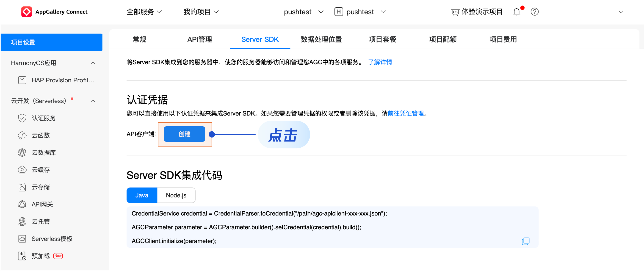The height and width of the screenshot is (271, 644).
Task: Copy the integration code with copy icon
Action: pos(525,241)
